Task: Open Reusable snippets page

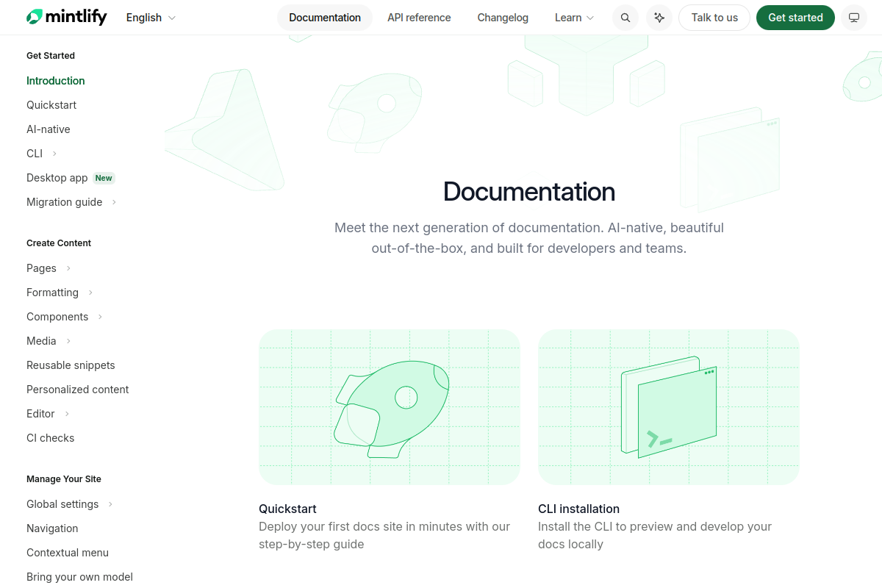Action: (71, 365)
